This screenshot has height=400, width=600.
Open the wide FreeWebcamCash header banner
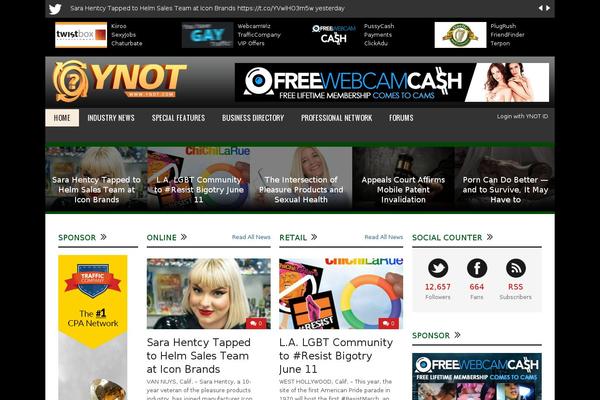(392, 82)
